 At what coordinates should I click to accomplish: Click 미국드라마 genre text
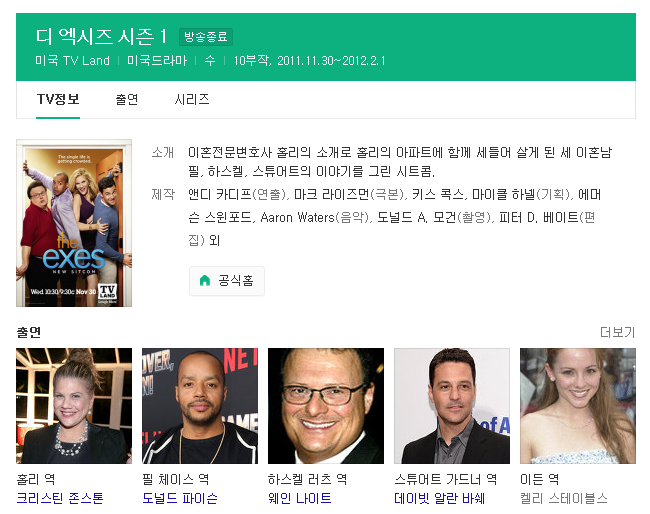[157, 61]
